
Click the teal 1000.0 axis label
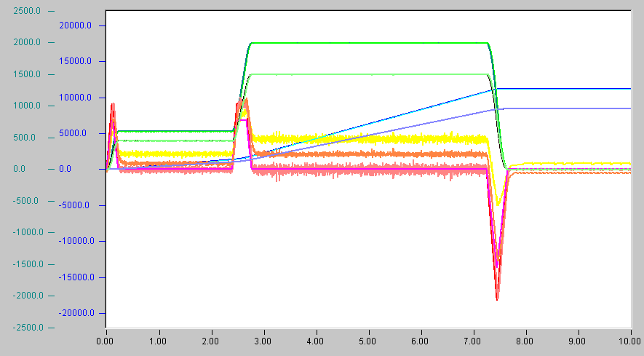pos(27,106)
